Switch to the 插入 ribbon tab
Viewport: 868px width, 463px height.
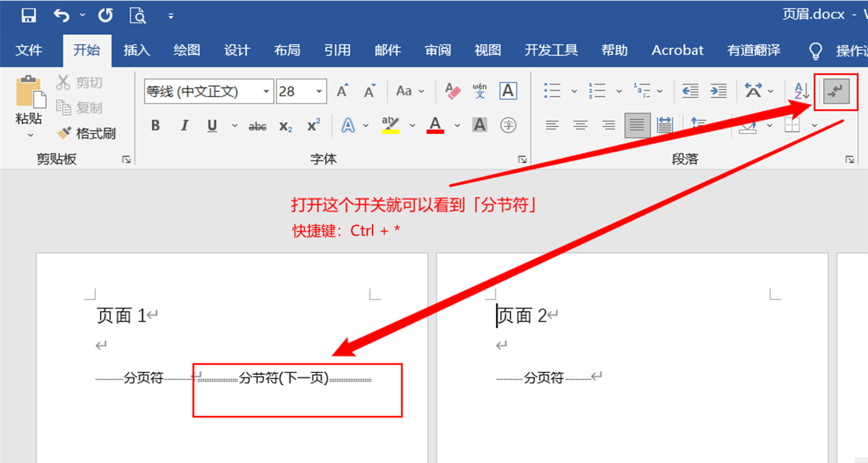(x=137, y=50)
